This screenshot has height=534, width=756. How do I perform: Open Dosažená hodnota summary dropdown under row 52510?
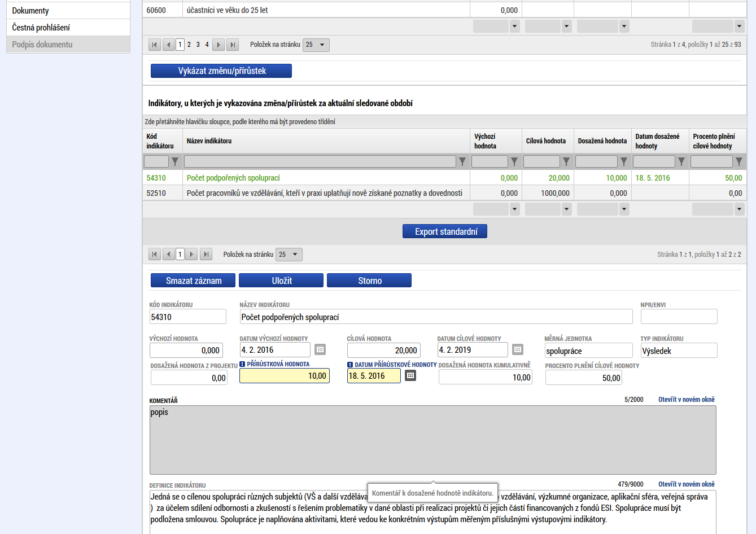[624, 209]
